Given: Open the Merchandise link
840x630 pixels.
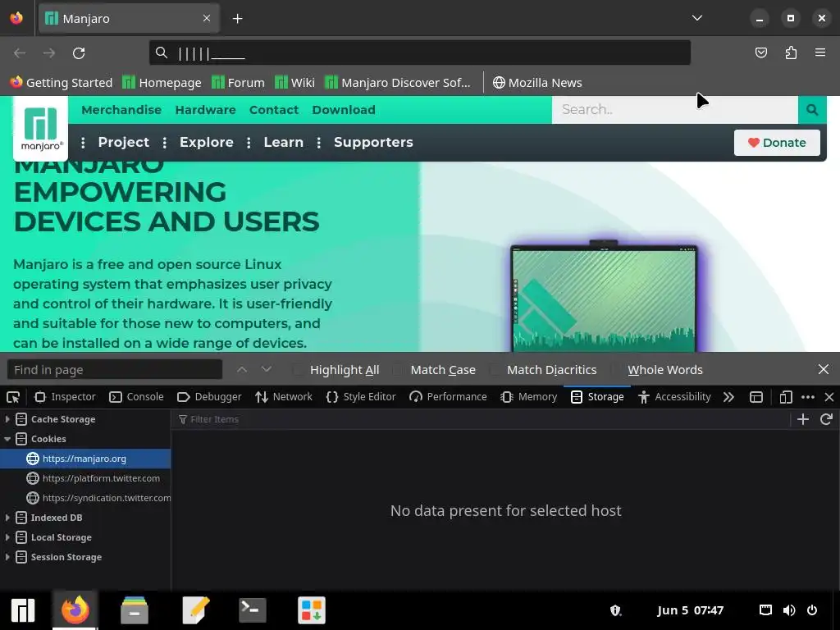Looking at the screenshot, I should [121, 110].
